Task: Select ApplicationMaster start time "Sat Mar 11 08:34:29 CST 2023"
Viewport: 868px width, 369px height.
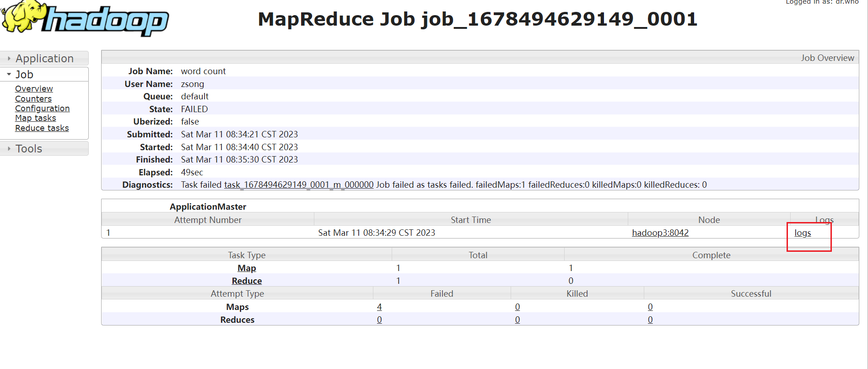Action: coord(377,233)
